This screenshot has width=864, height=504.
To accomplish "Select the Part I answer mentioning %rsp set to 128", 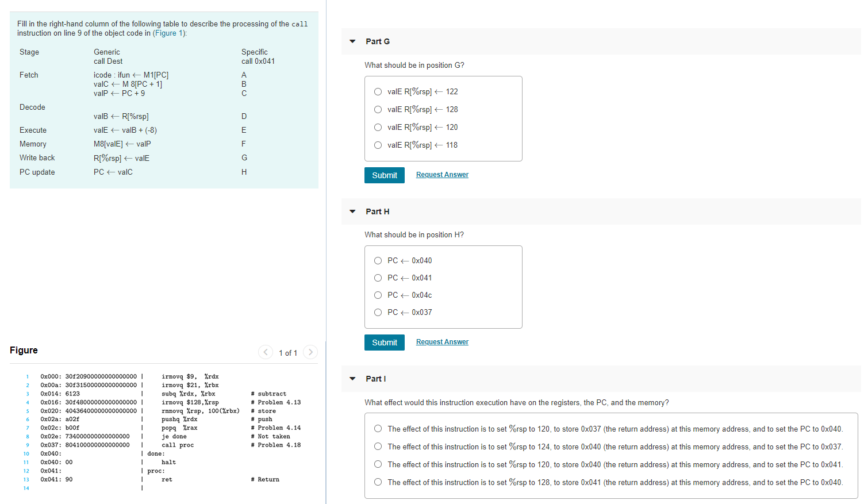I will [378, 482].
